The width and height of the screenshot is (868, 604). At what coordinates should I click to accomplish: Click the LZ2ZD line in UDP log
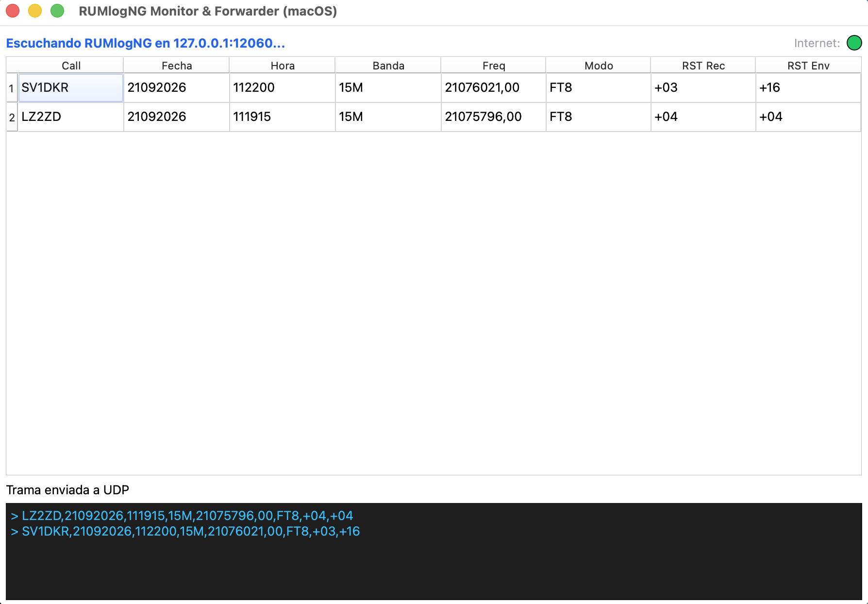pyautogui.click(x=182, y=516)
